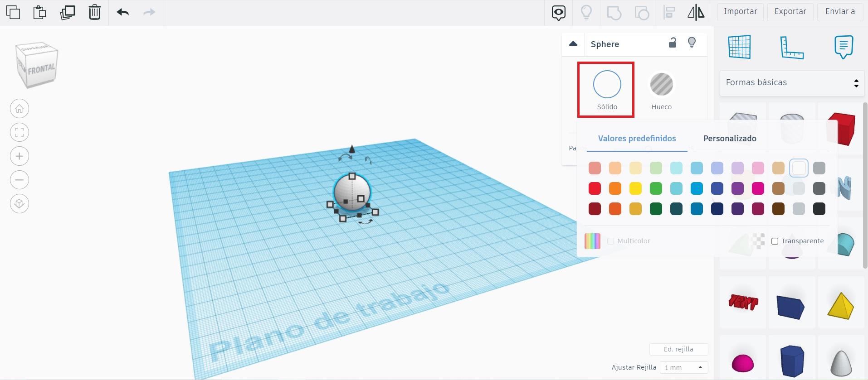Activate the Mirror flip tool

click(x=696, y=12)
